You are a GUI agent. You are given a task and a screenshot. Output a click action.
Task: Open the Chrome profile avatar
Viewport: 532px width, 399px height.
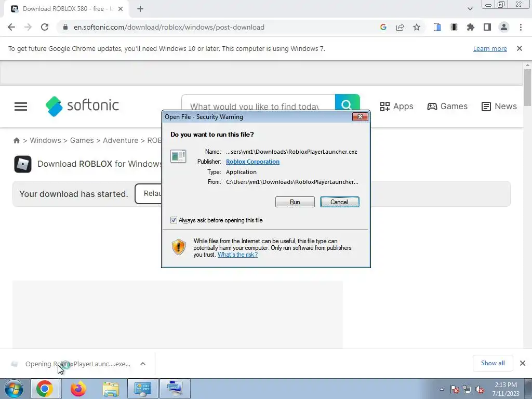click(x=504, y=27)
